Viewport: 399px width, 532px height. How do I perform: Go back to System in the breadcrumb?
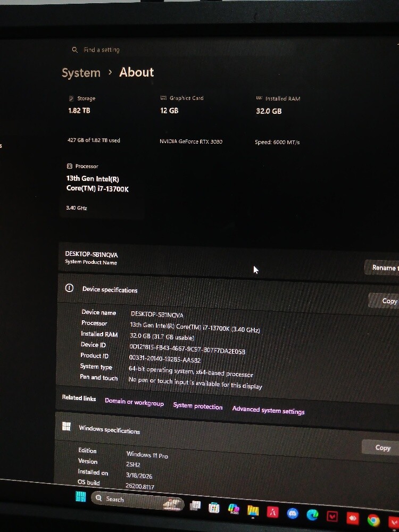point(81,72)
